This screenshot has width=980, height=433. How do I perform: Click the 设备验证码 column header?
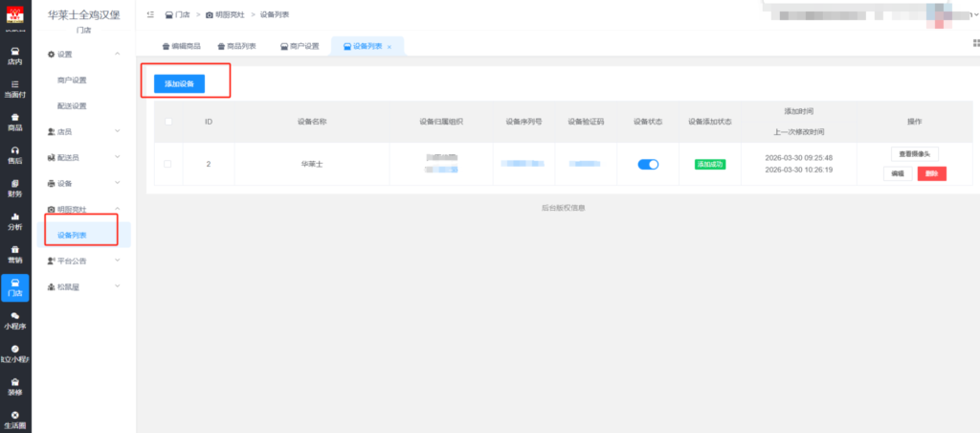(x=586, y=122)
